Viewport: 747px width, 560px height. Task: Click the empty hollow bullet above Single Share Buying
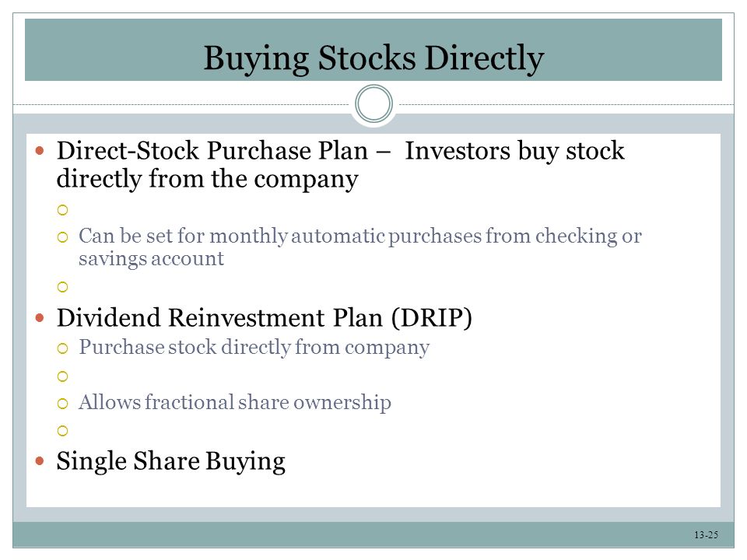click(x=62, y=431)
